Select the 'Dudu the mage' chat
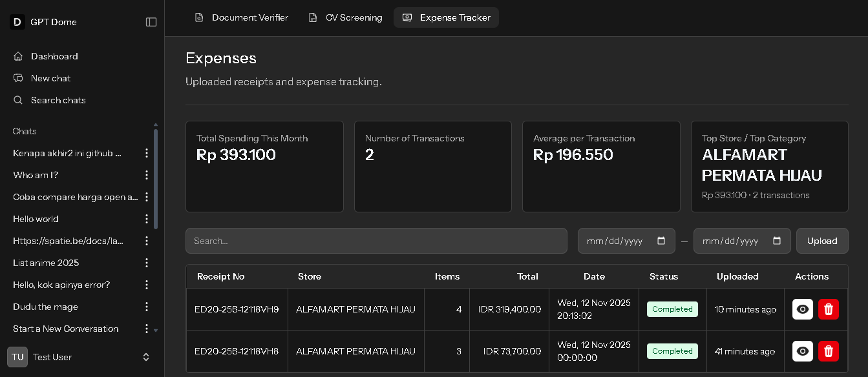868x377 pixels. 45,307
